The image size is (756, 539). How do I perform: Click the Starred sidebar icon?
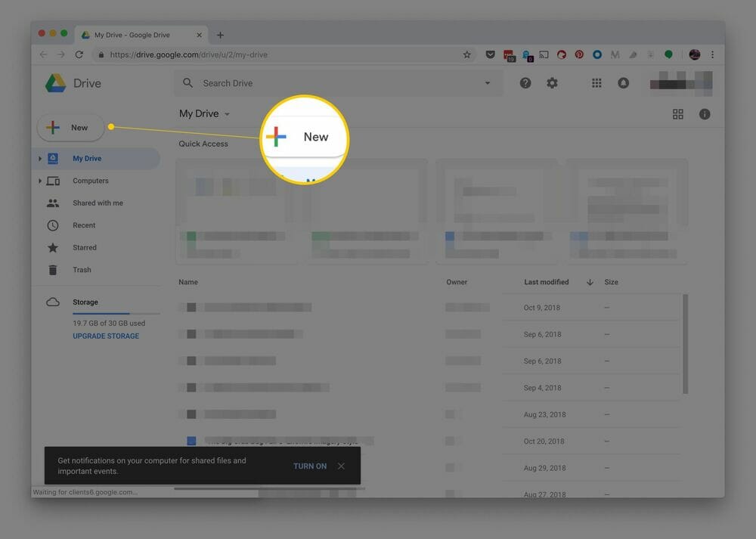pos(52,247)
